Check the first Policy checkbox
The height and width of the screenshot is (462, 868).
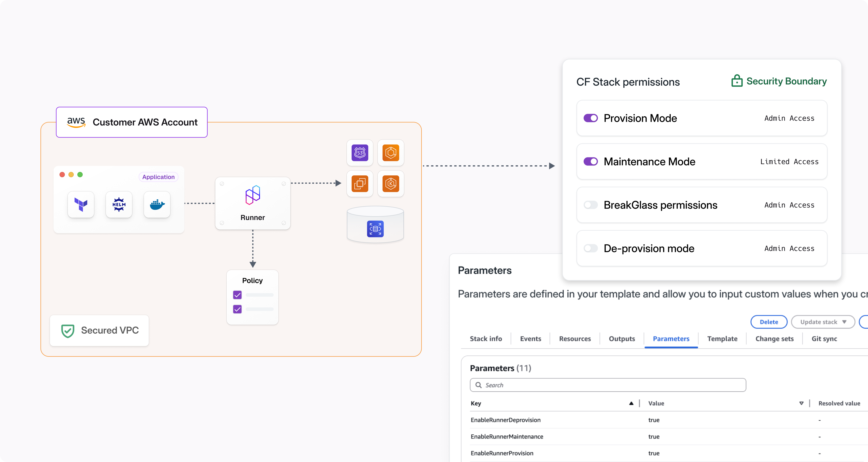tap(237, 295)
